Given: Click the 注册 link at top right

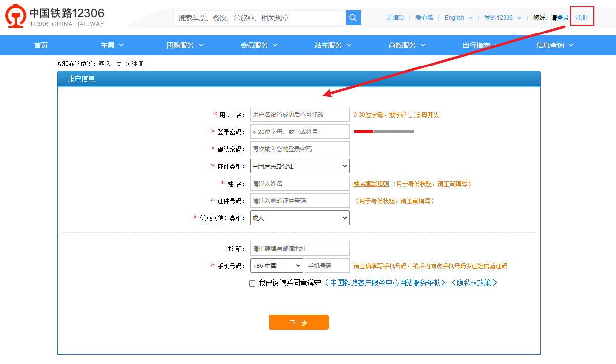Looking at the screenshot, I should coord(581,18).
